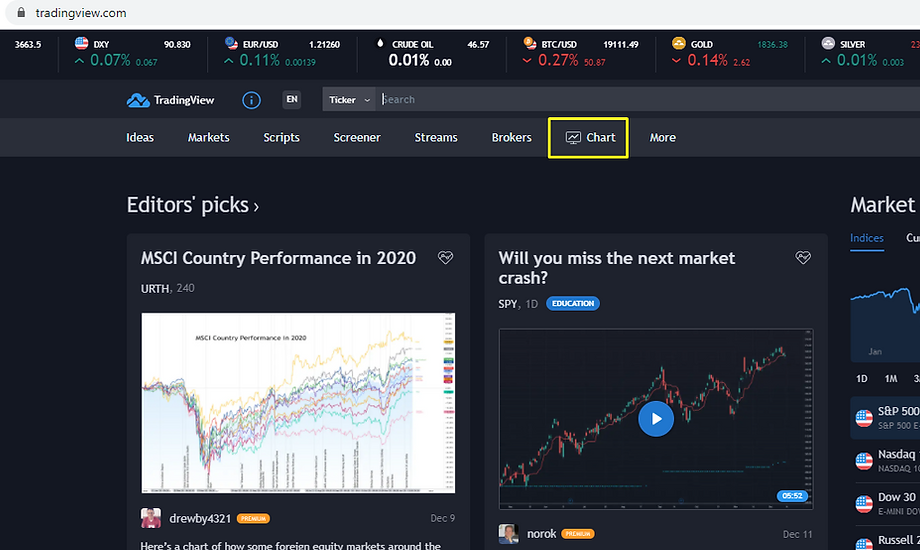Like the market crash idea
Screen dimensions: 920x550
[803, 257]
